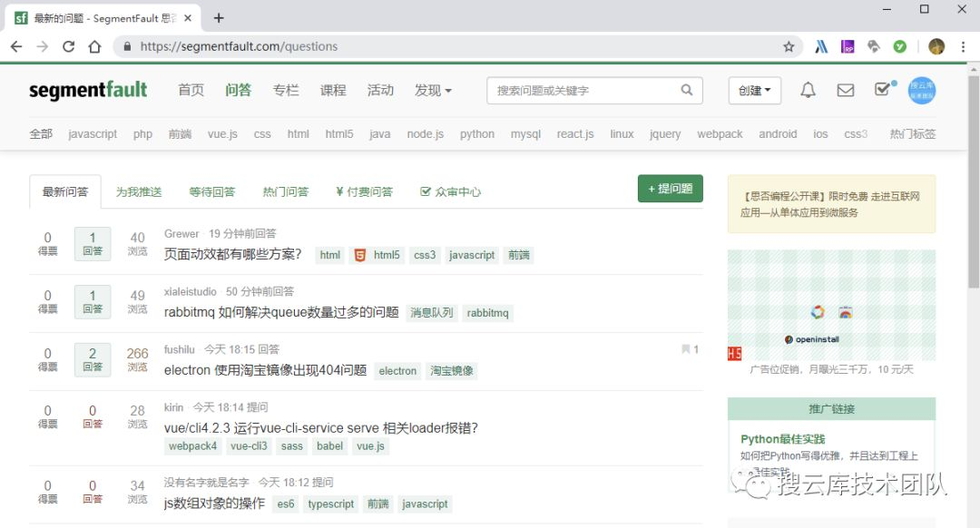Click the site padlock icon
The width and height of the screenshot is (980, 528).
tap(128, 46)
